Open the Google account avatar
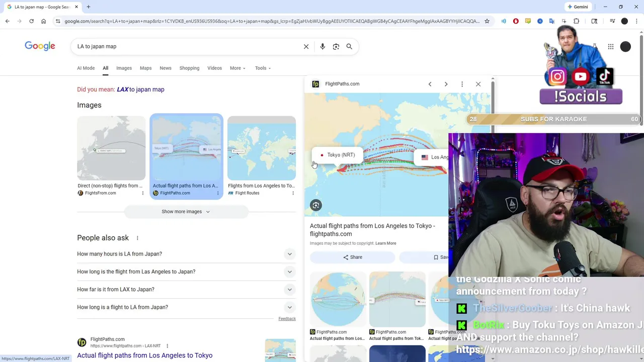This screenshot has height=362, width=644. [x=625, y=47]
